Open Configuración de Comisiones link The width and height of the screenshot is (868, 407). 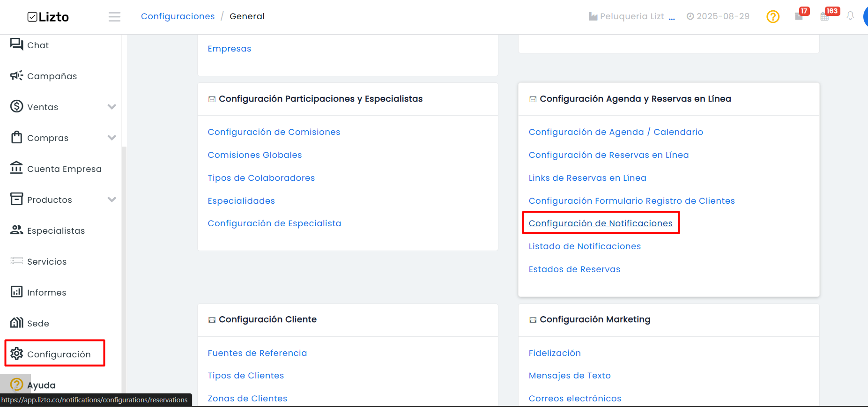(x=274, y=132)
